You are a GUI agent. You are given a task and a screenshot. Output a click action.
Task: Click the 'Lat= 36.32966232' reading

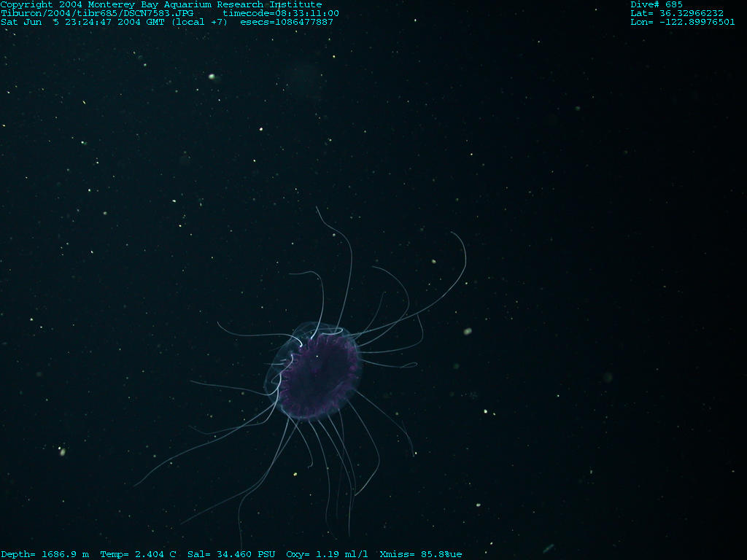677,13
